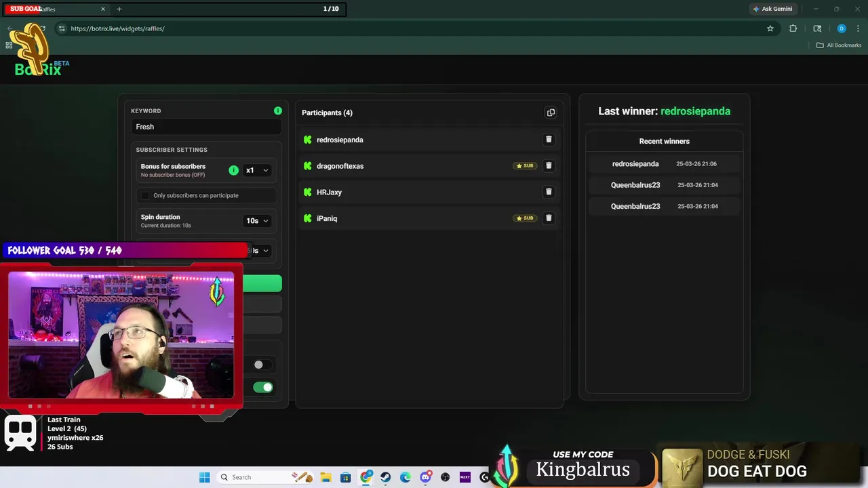The width and height of the screenshot is (868, 488).
Task: Open the tab search icon left of profile avatar
Action: coord(817,28)
